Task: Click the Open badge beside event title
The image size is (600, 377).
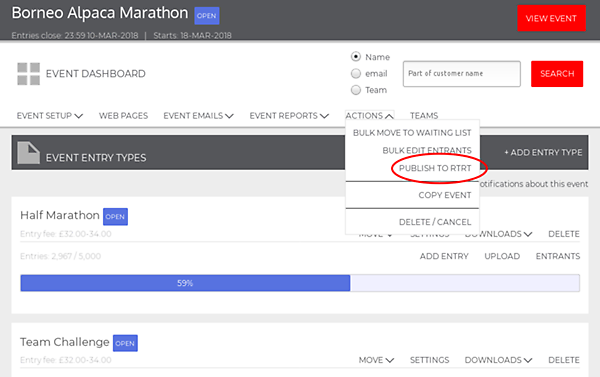Action: click(207, 16)
